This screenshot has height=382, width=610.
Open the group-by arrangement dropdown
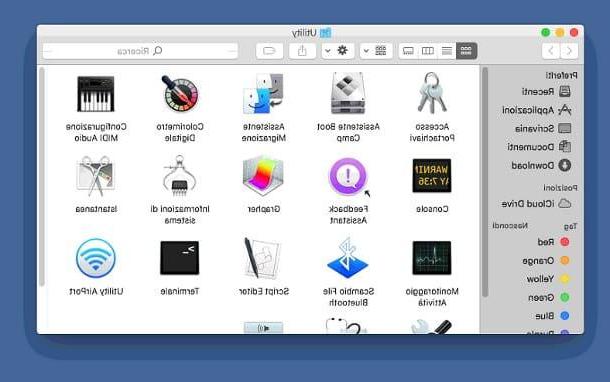point(376,51)
